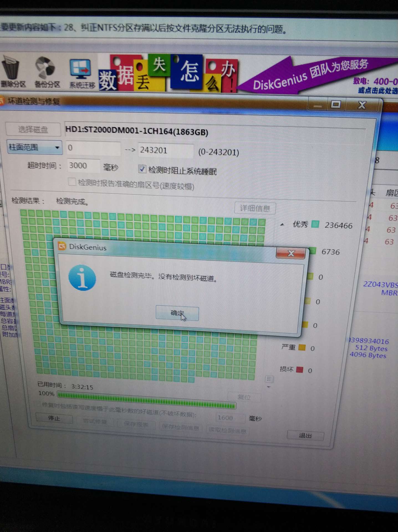Click the 检测完成 result text

point(72,201)
